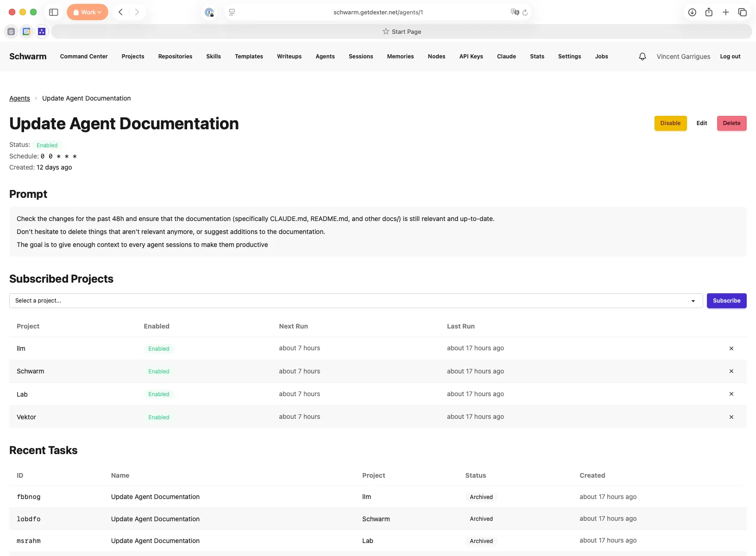Open the API Keys section

point(471,56)
